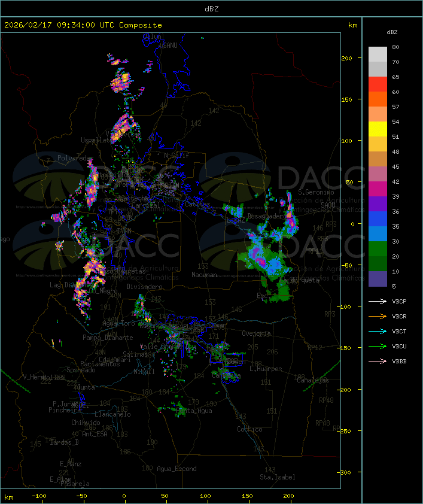Click the Pasarela map label

(75, 484)
